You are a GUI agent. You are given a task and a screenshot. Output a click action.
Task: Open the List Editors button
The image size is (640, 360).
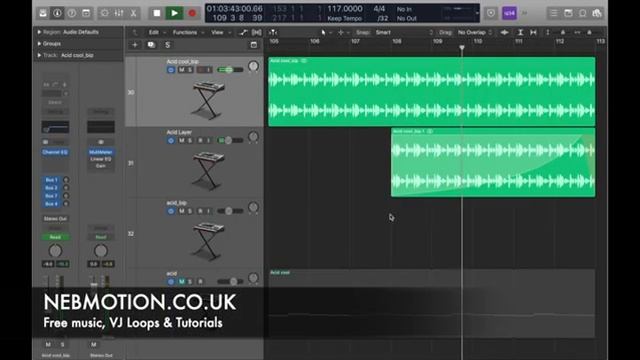[554, 13]
